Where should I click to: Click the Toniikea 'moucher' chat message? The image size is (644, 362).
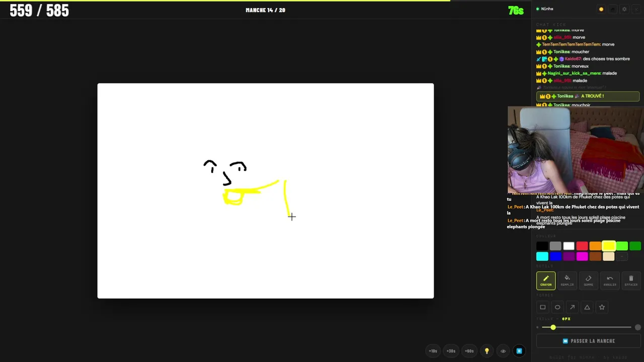(x=562, y=52)
